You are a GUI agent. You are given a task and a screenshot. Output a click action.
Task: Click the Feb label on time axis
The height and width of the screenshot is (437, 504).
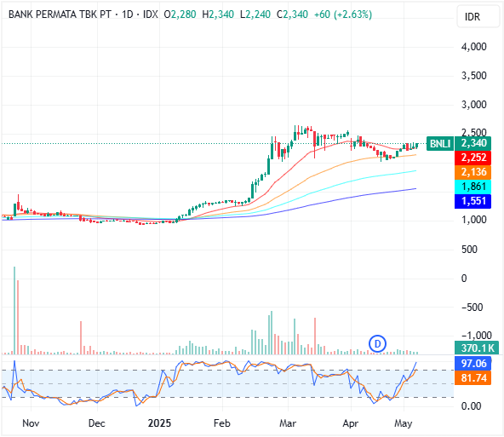pos(222,423)
